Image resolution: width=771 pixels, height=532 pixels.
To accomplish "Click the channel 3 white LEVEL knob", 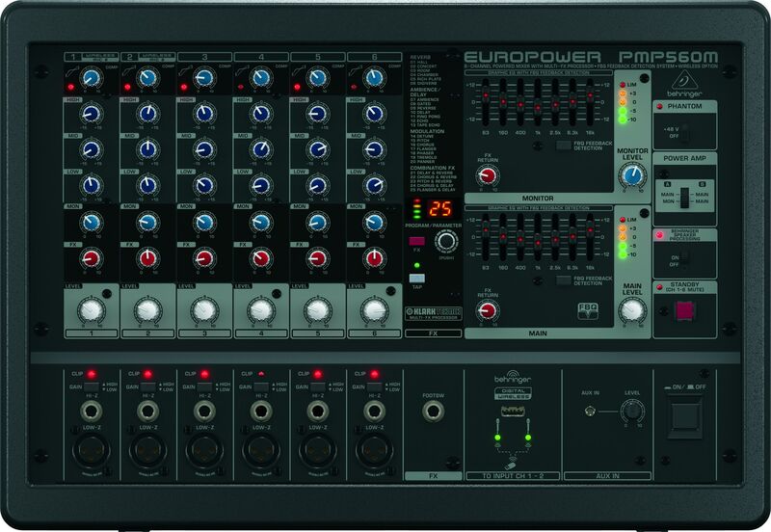I will 204,309.
